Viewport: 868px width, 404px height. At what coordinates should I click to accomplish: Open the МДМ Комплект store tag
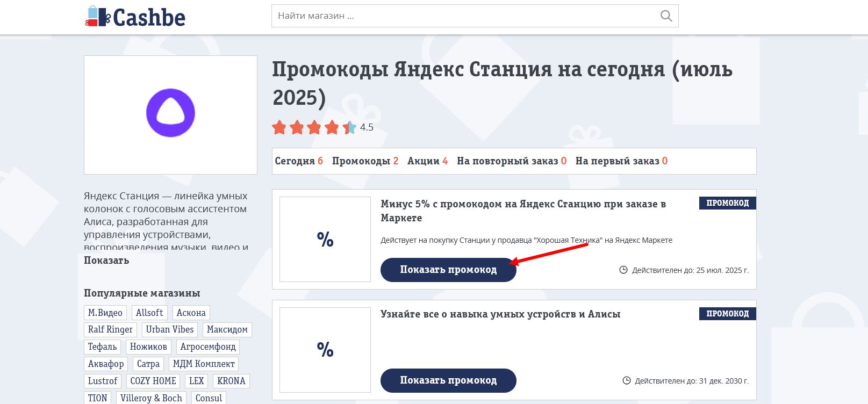point(204,364)
